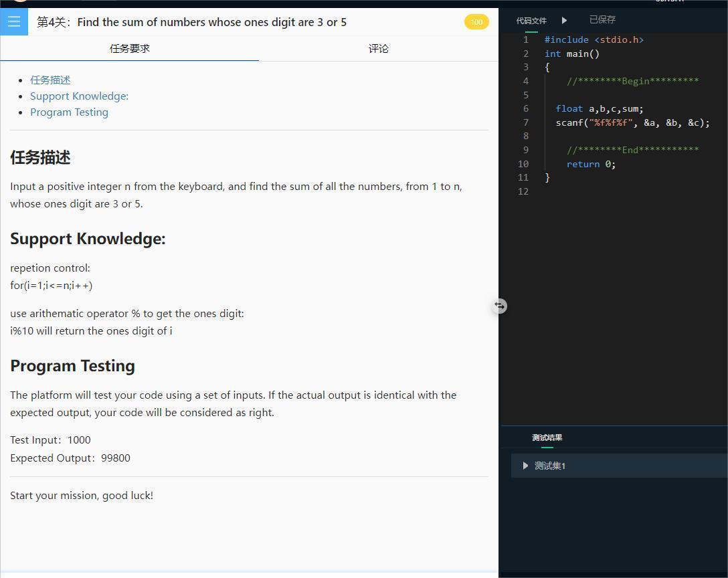Click the level title '第4关' heading
This screenshot has height=578, width=728.
191,22
